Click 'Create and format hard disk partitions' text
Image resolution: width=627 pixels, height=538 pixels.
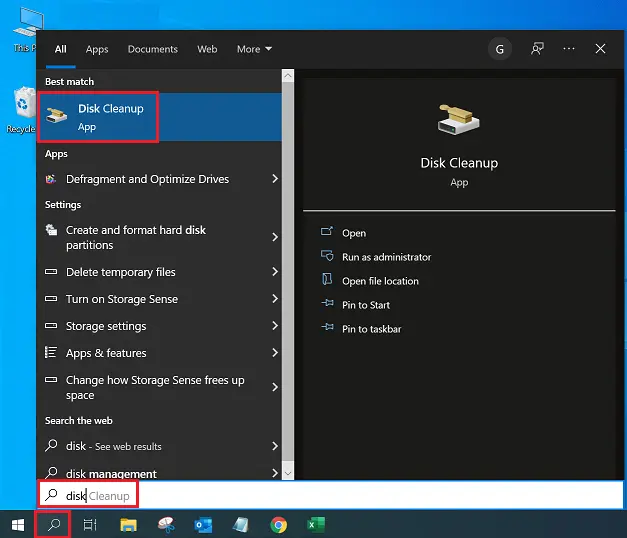pos(136,238)
